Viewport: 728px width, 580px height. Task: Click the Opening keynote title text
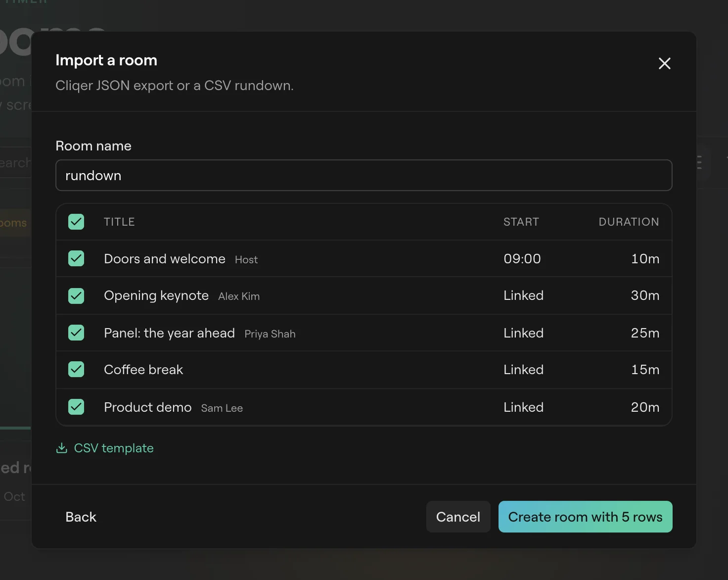(x=156, y=295)
